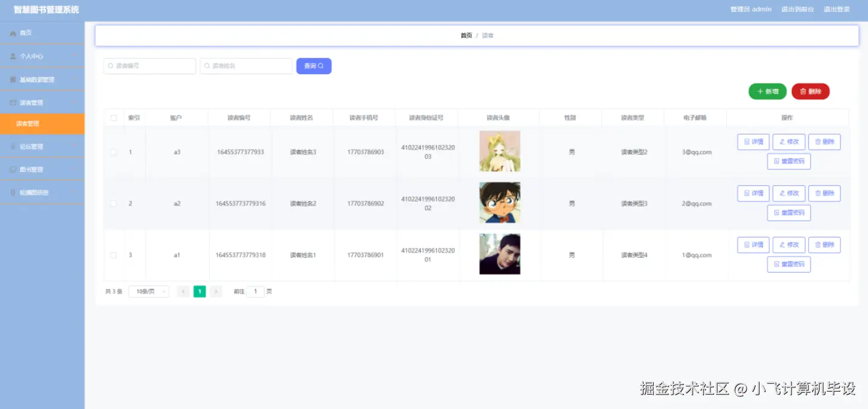Click the 删除 trash button in row a1
The height and width of the screenshot is (409, 868).
(824, 245)
